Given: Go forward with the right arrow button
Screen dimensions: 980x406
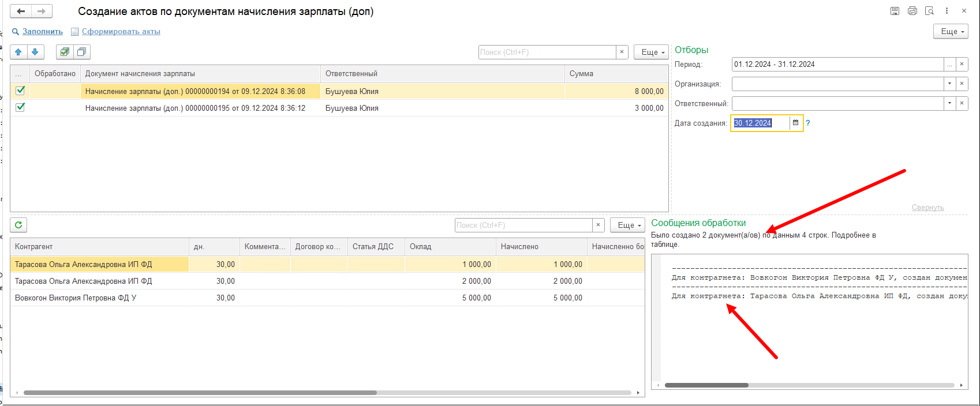Looking at the screenshot, I should [x=42, y=11].
